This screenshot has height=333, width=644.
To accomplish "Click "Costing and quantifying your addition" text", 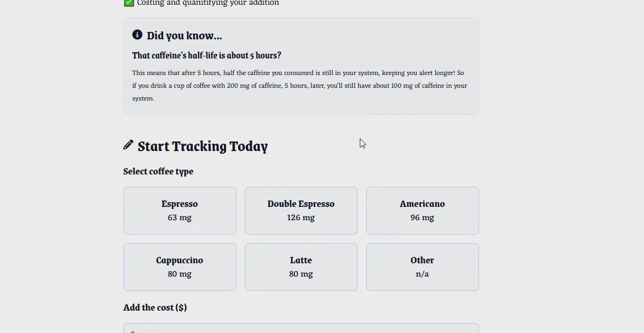I will [x=208, y=3].
